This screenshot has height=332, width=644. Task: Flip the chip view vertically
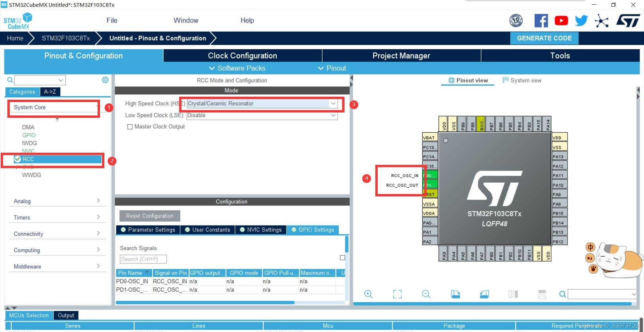pyautogui.click(x=542, y=294)
